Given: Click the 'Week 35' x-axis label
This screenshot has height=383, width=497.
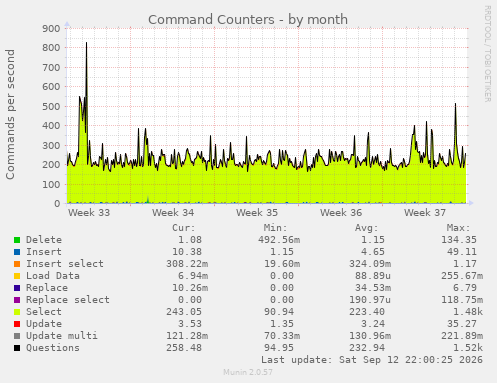Looking at the screenshot, I should (257, 213).
